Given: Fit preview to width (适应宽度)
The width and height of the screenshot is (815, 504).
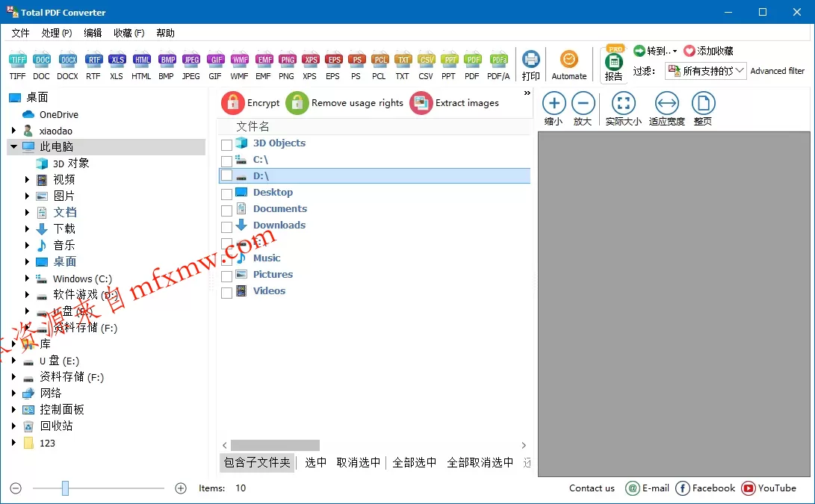Looking at the screenshot, I should click(x=667, y=108).
